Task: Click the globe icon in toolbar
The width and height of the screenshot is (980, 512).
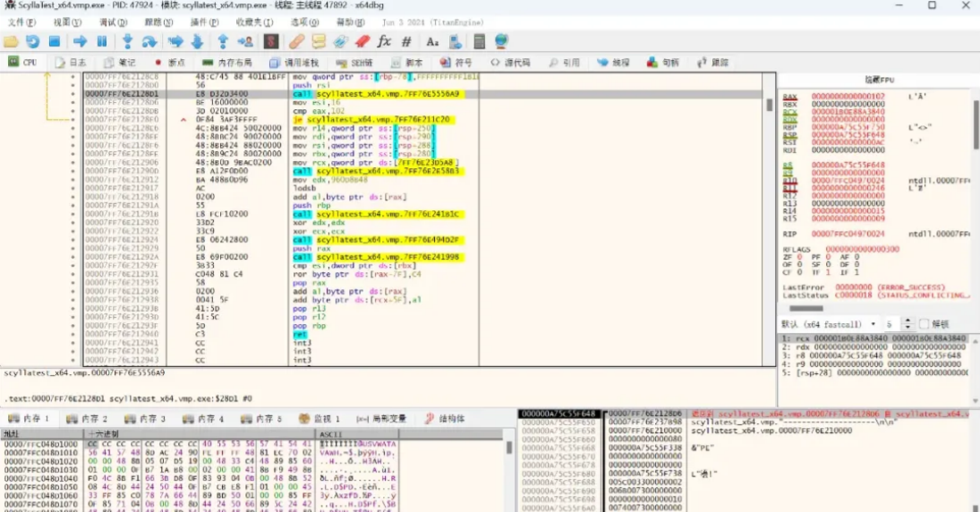Action: (501, 42)
